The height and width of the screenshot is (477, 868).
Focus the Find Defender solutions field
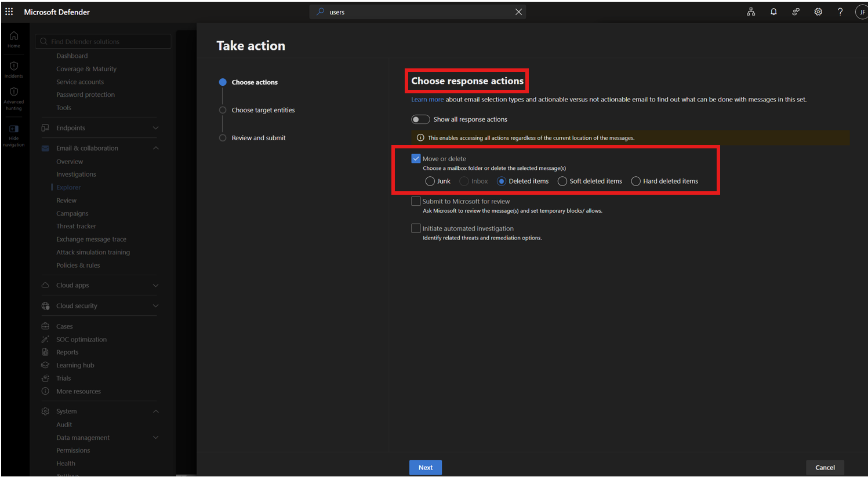[x=103, y=41]
